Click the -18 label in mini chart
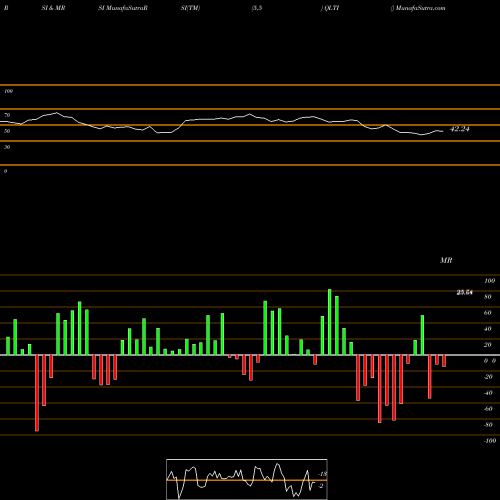Viewport: 500px width, 500px height. (x=322, y=474)
